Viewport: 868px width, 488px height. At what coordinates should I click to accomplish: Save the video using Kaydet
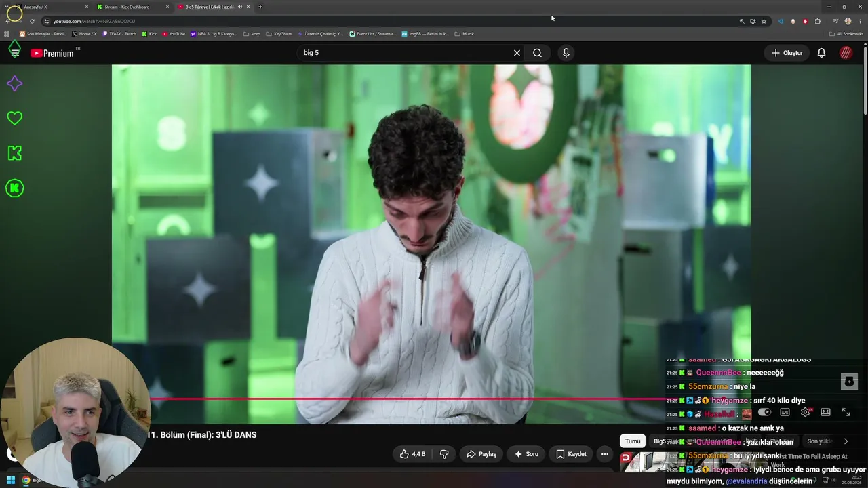[571, 454]
